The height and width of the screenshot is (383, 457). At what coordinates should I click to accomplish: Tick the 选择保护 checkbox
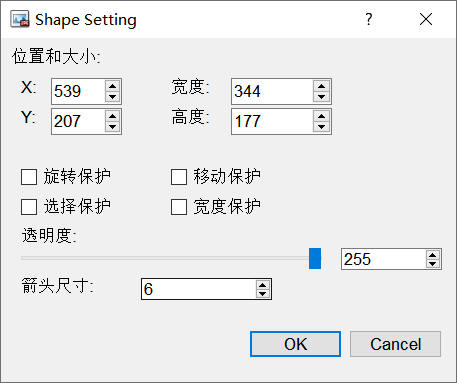pyautogui.click(x=29, y=207)
